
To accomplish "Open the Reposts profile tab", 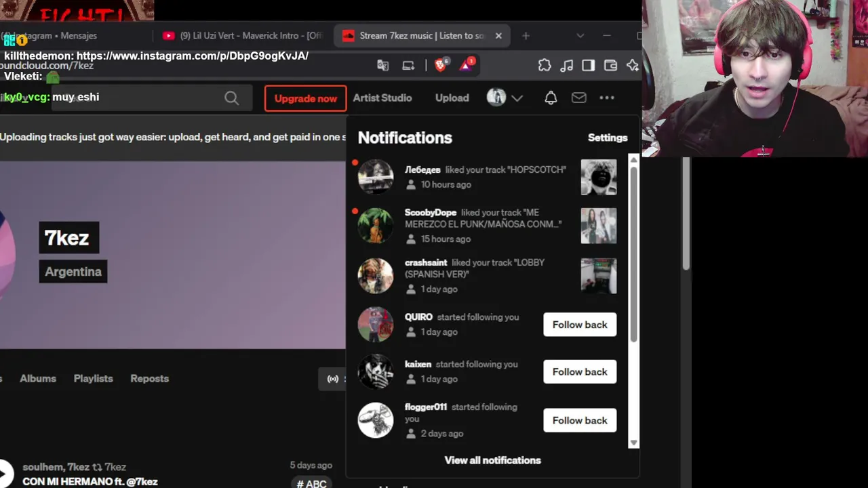I will click(x=150, y=378).
